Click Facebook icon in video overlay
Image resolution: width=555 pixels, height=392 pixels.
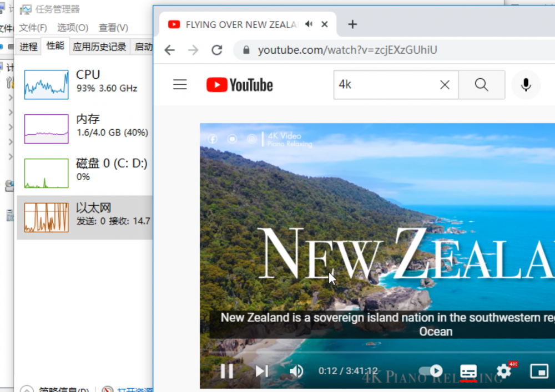(213, 139)
